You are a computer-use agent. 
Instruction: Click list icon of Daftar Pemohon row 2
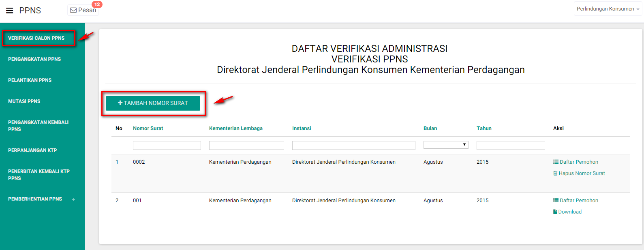556,201
